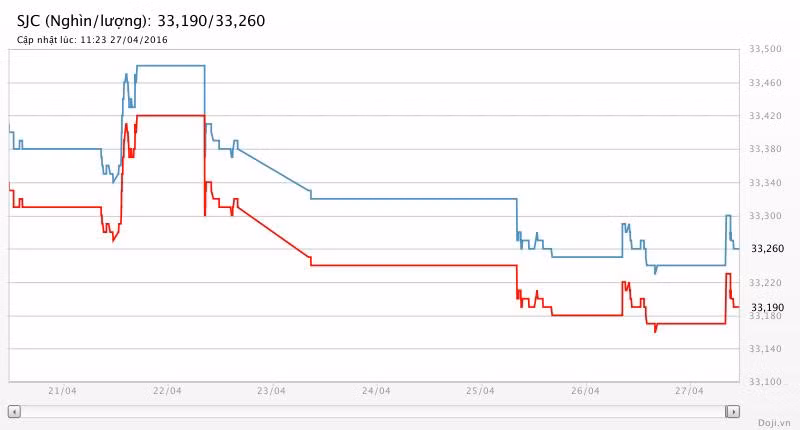Click the 33,500 y-axis label
Image resolution: width=800 pixels, height=430 pixels.
click(x=766, y=49)
